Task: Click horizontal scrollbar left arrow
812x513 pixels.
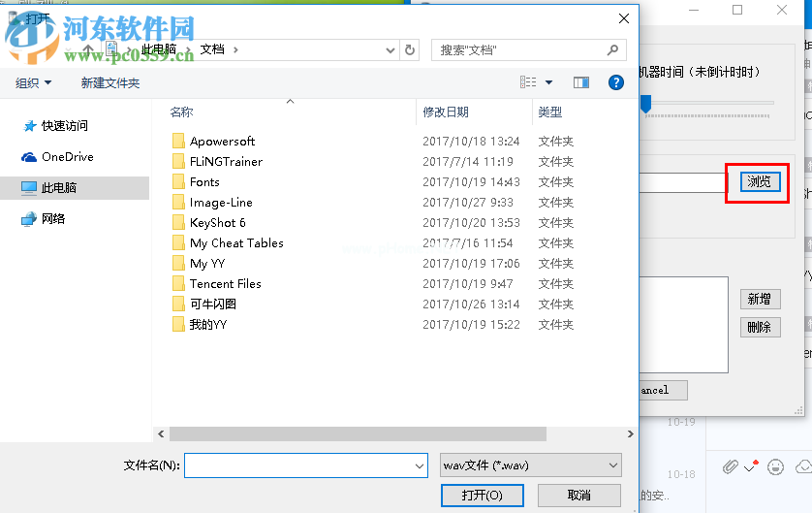Action: point(161,434)
